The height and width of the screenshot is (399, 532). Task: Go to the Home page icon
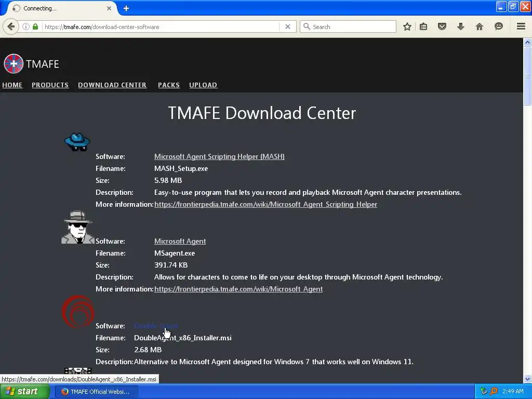479,26
